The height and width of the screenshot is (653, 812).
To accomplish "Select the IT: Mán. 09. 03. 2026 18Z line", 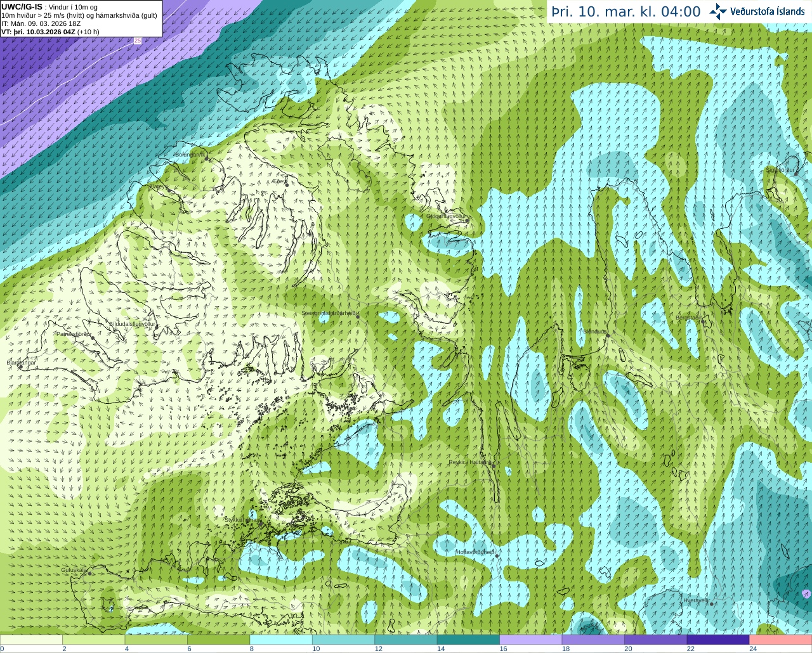I will 41,23.
